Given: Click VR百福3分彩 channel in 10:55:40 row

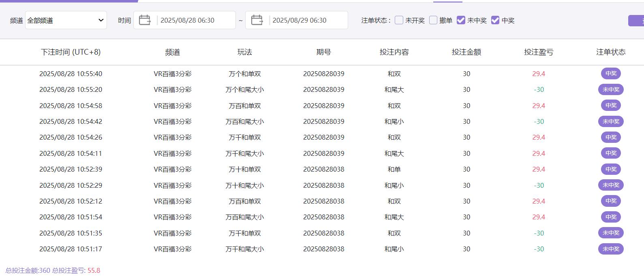Looking at the screenshot, I should tap(173, 74).
